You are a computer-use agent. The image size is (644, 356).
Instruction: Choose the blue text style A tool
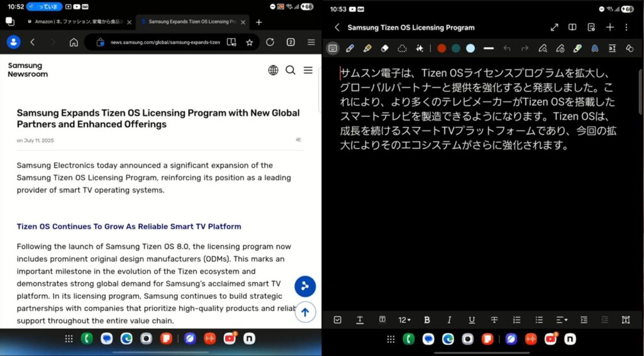point(595,48)
